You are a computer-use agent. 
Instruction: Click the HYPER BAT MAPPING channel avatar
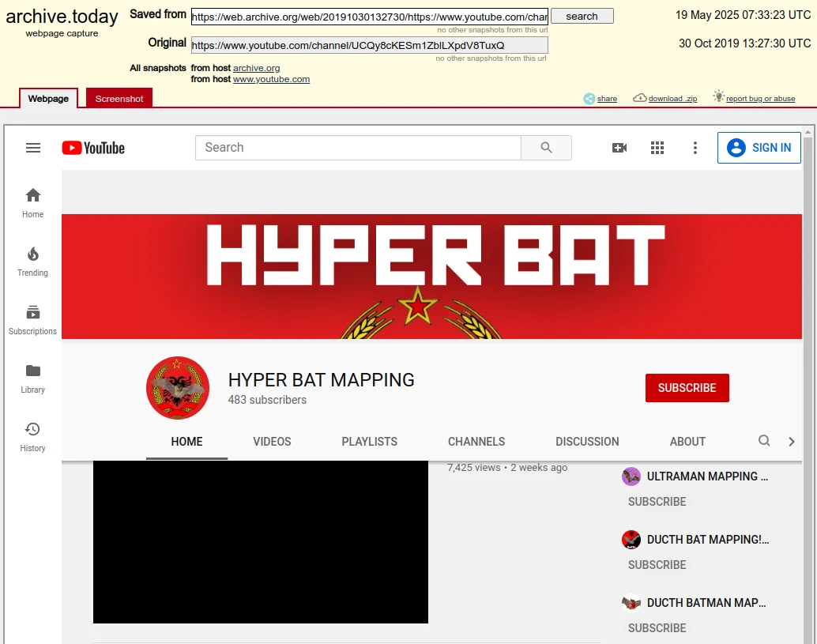click(x=178, y=388)
